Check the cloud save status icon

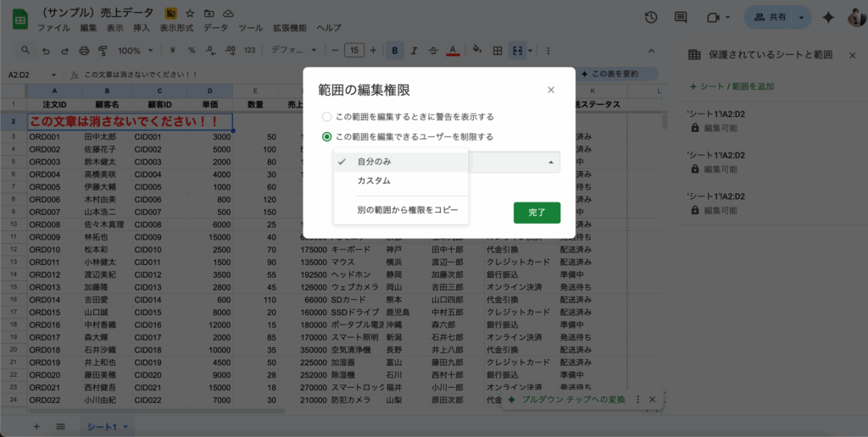tap(227, 14)
